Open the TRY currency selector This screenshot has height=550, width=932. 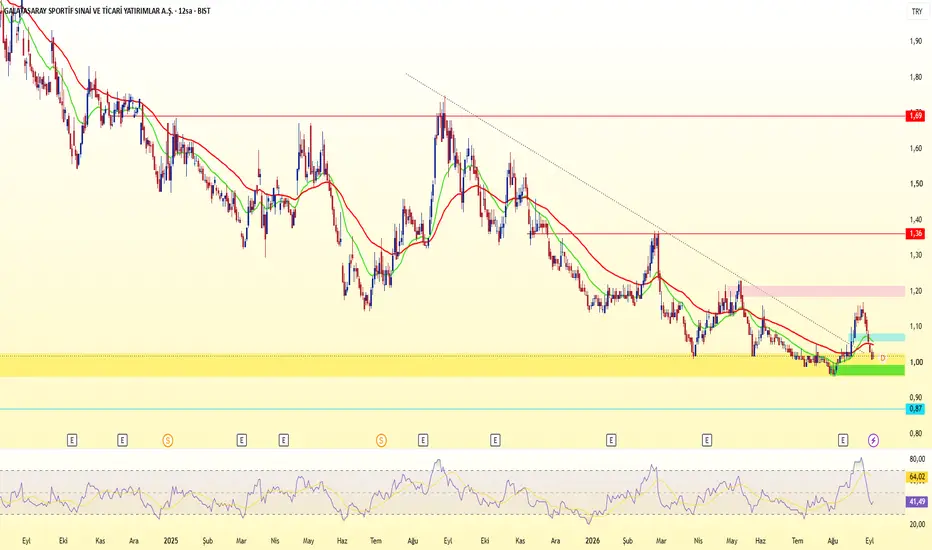point(917,11)
